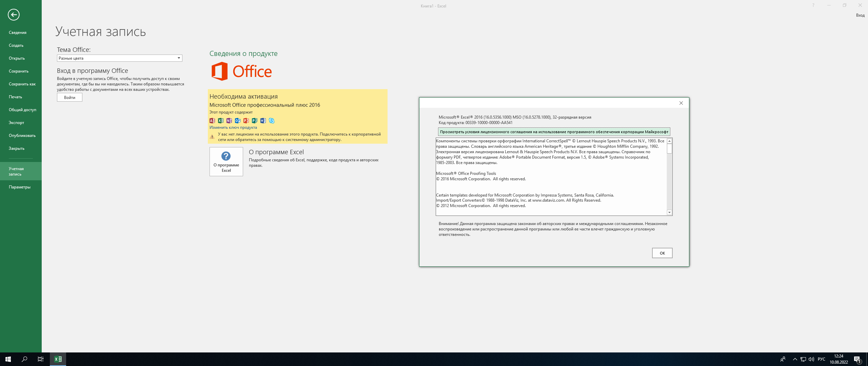Click the Publisher icon in product list

point(255,121)
